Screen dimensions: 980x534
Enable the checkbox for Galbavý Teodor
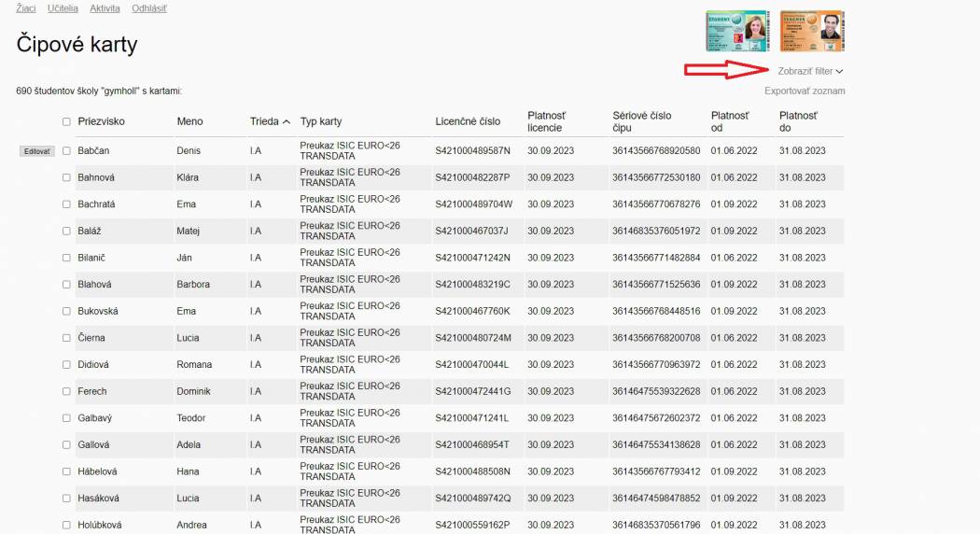(x=66, y=418)
